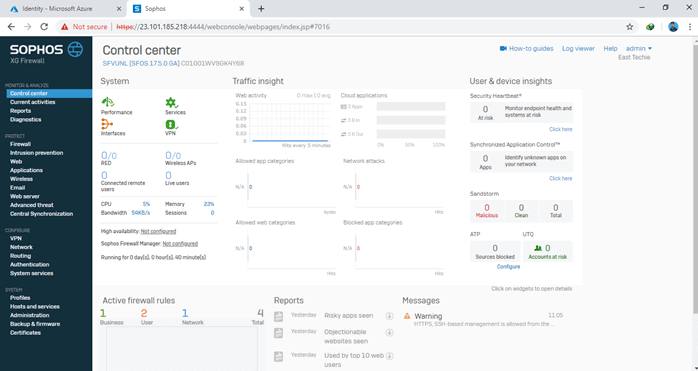Open Current activities in the sidebar
Image resolution: width=698 pixels, height=371 pixels.
[32, 102]
